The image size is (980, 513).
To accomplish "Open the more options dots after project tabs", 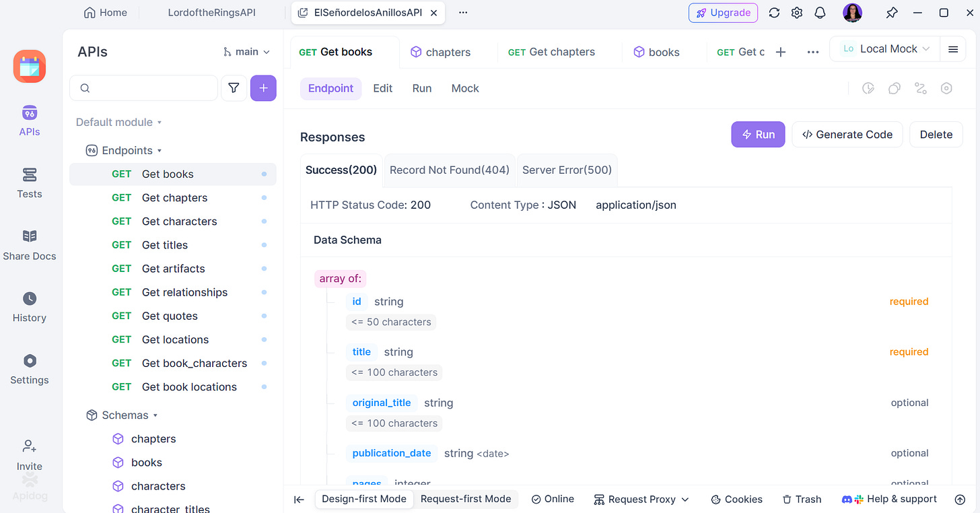I will pos(463,13).
